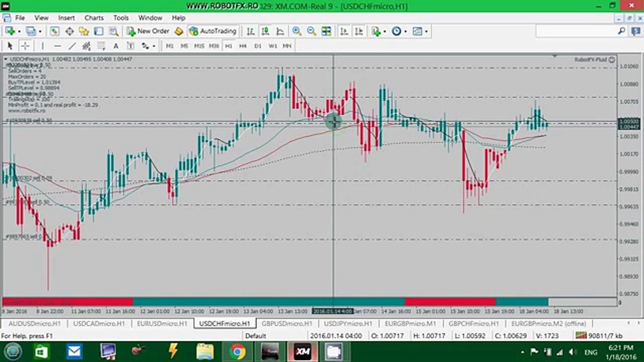This screenshot has width=644, height=362.
Task: Toggle the Market Watch window icon
Action: pyautogui.click(x=54, y=31)
